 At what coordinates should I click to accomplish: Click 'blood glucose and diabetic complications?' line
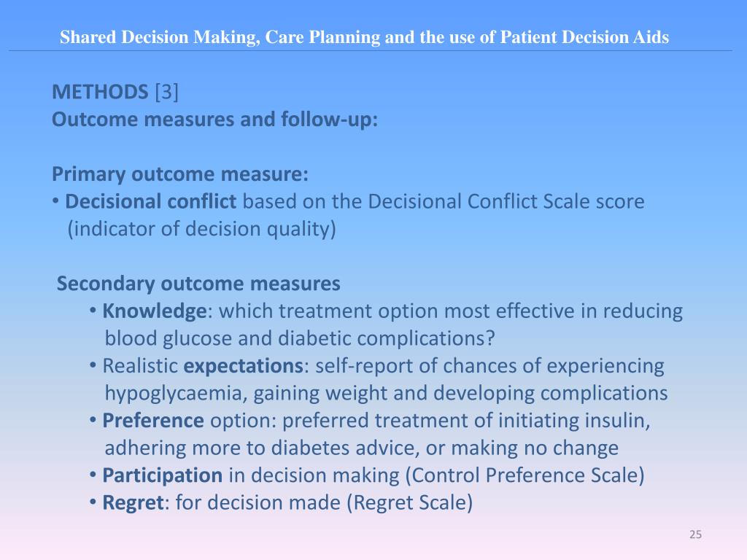tap(300, 338)
